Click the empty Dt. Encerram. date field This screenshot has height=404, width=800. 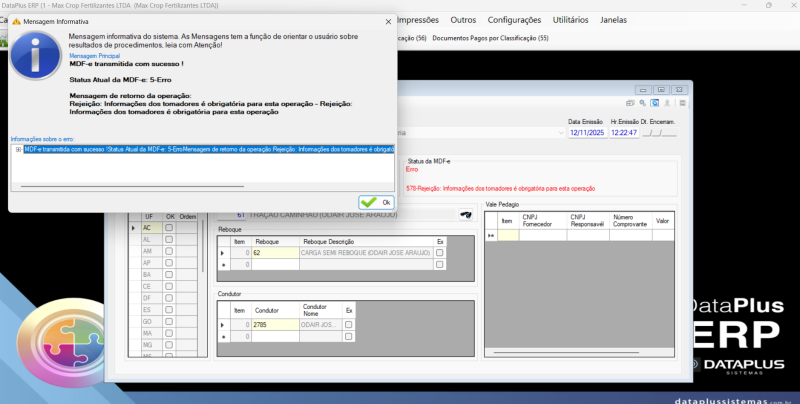point(659,133)
